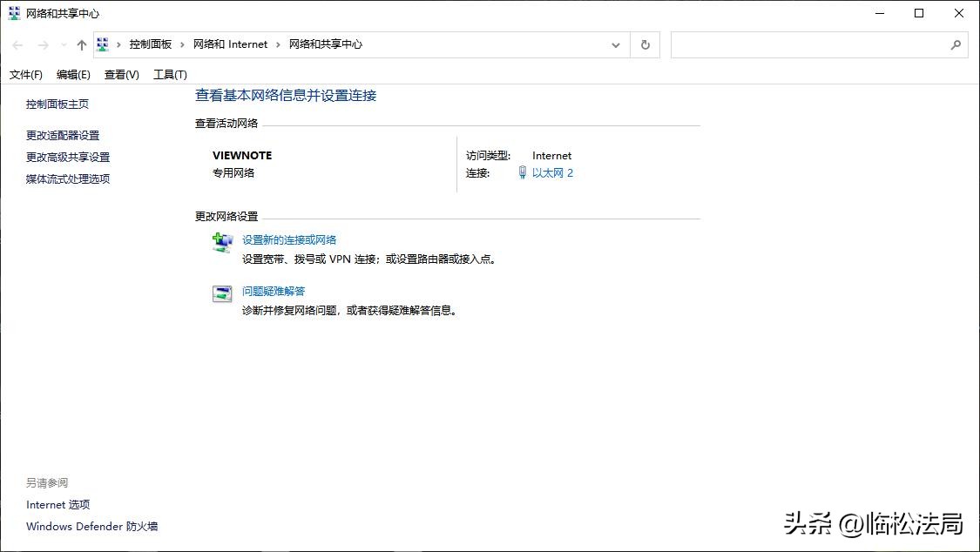Screen dimensions: 980x552
Task: Click the forward navigation arrow
Action: pos(42,44)
